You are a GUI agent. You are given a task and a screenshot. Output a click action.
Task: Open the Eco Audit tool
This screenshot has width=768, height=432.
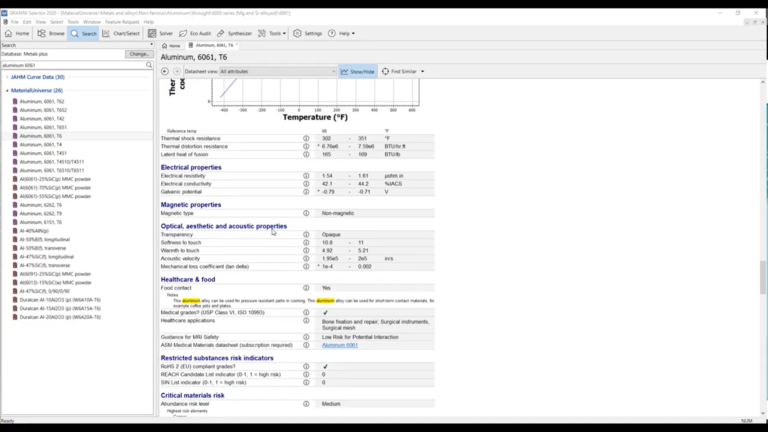[x=195, y=33]
